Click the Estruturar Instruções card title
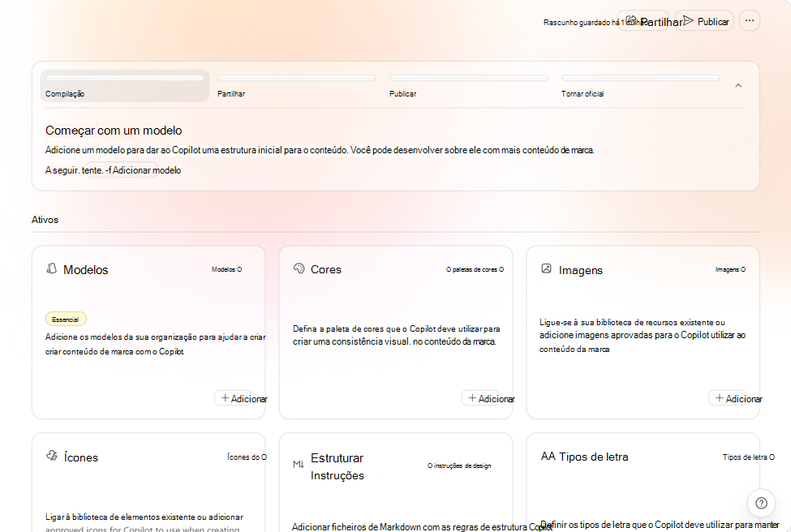The width and height of the screenshot is (791, 532). [x=337, y=466]
